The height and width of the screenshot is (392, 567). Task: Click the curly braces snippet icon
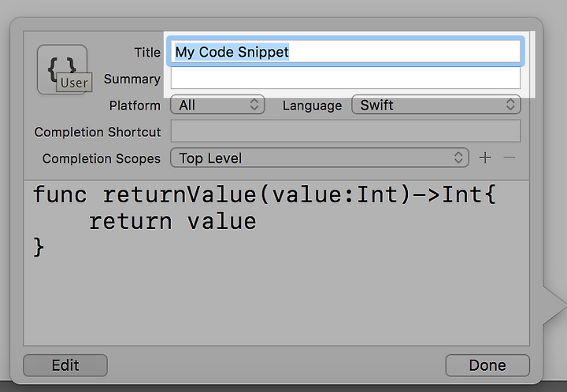pos(62,69)
